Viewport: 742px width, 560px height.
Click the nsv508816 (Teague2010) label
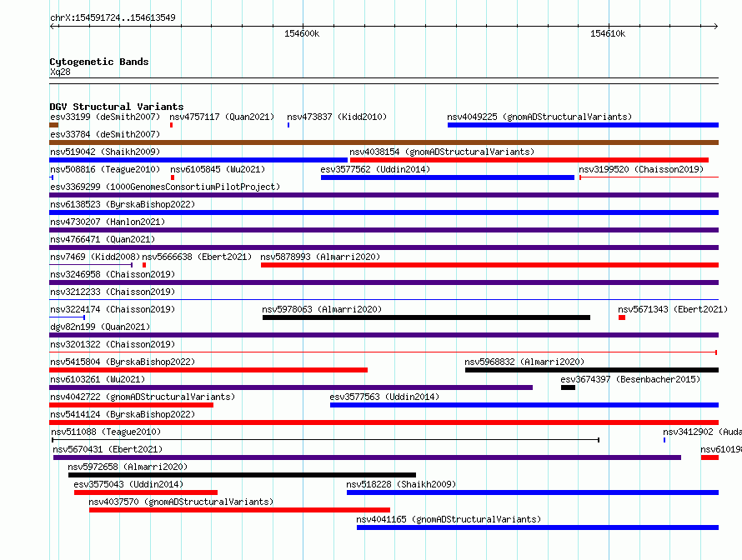[x=105, y=169]
